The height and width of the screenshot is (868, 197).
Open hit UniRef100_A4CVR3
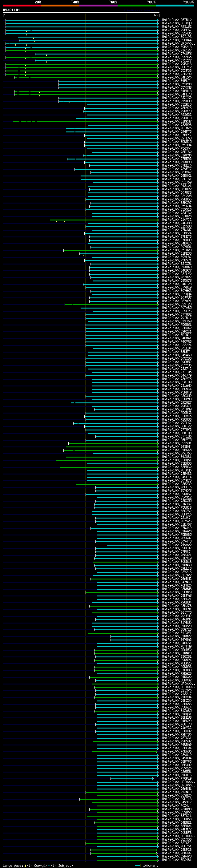click(177, 342)
